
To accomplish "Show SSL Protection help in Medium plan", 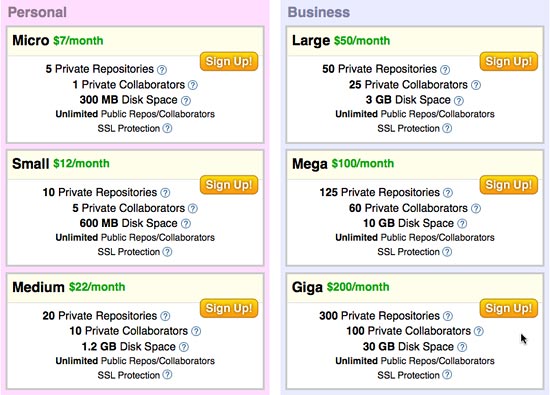I will pyautogui.click(x=168, y=375).
